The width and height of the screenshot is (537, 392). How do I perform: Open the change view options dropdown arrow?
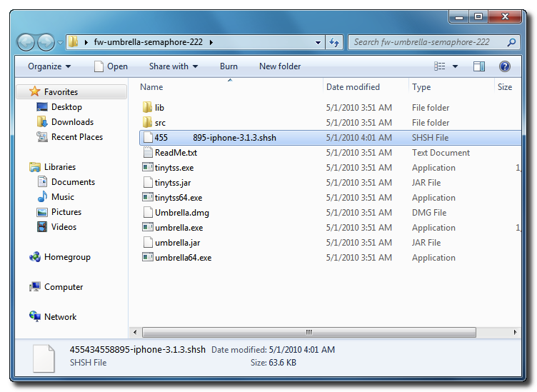[x=454, y=66]
